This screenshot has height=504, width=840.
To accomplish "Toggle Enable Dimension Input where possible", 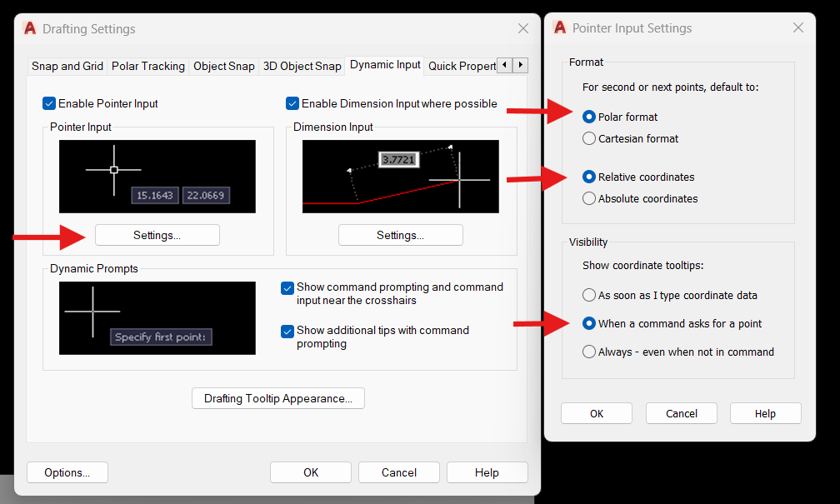I will pos(292,103).
